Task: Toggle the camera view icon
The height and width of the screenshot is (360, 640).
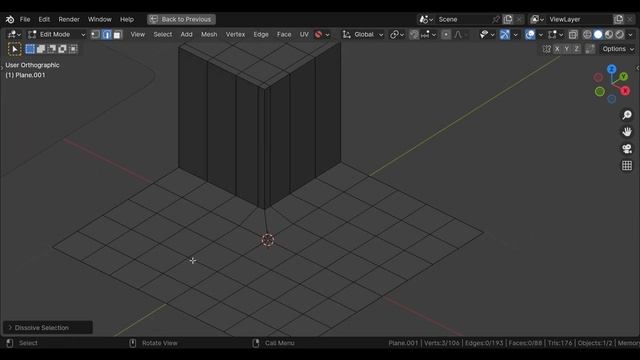Action: point(627,149)
